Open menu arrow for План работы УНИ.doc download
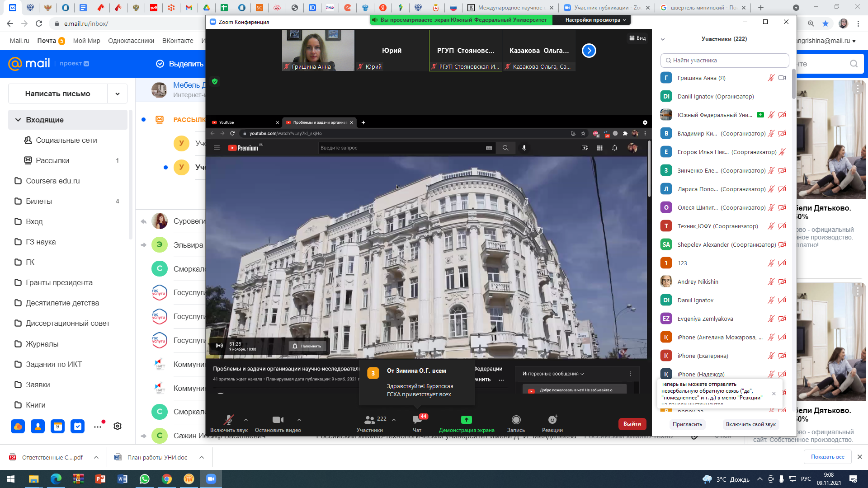Viewport: 868px width, 488px height. (x=202, y=458)
